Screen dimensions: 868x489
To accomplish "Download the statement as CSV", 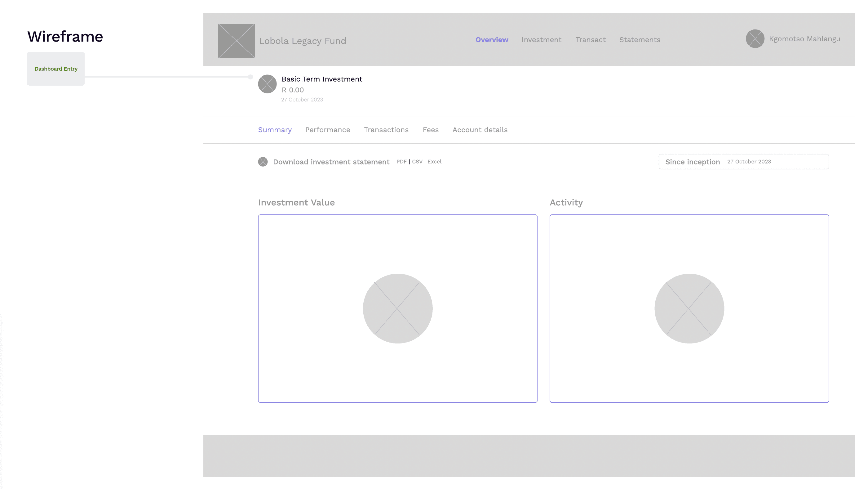I will click(x=417, y=162).
